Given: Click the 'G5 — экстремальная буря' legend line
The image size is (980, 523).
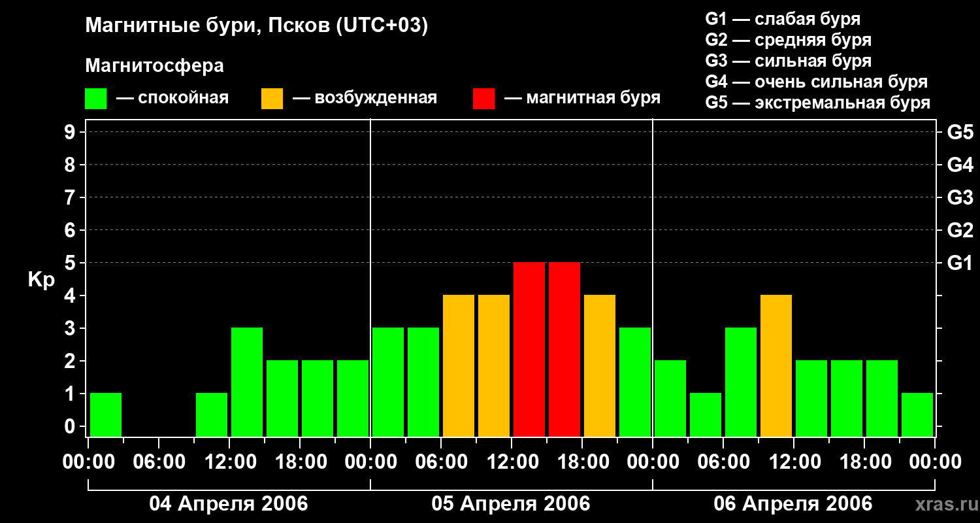Looking at the screenshot, I should click(817, 103).
